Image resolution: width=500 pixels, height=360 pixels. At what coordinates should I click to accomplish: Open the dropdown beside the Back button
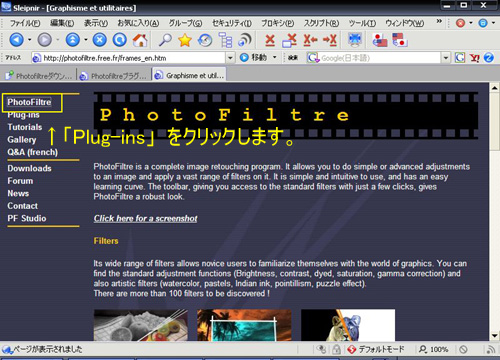(29, 40)
